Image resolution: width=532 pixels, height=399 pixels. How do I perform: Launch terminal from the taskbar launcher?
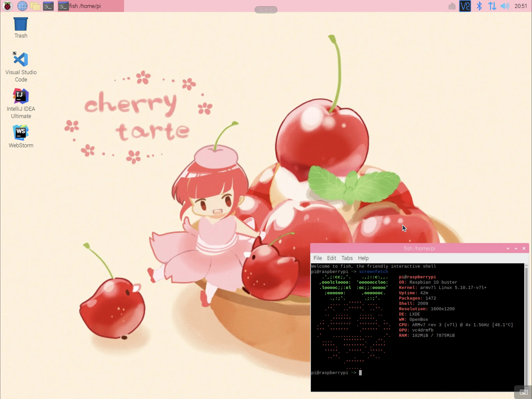coord(48,6)
